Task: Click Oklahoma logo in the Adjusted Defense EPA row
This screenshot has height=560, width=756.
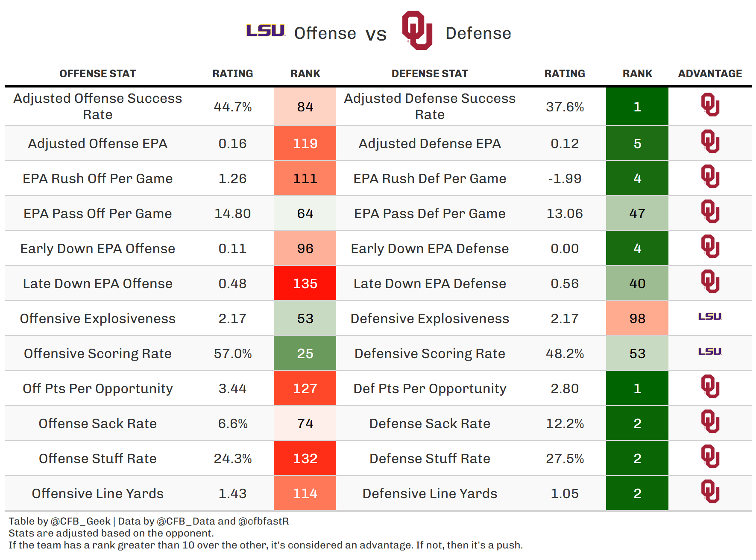Action: pos(710,142)
